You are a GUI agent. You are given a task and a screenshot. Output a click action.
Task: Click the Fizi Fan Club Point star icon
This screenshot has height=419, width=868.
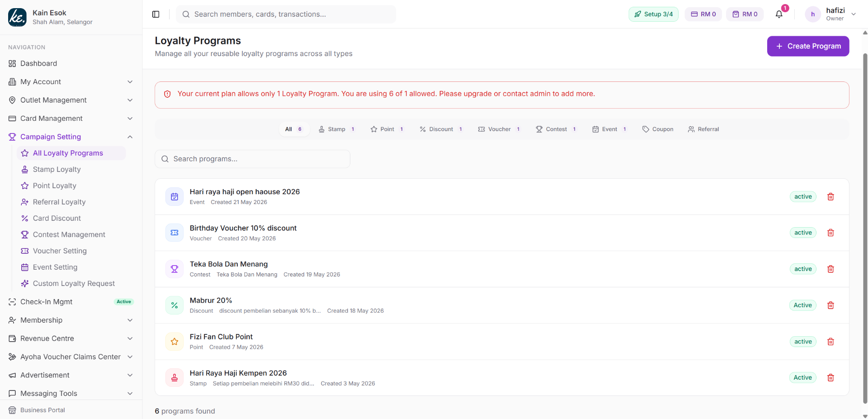click(x=175, y=342)
